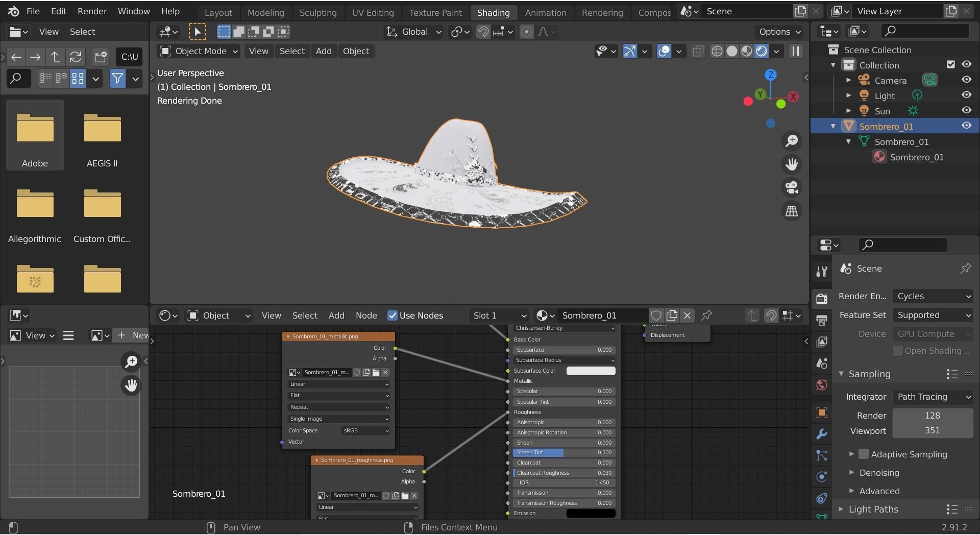The width and height of the screenshot is (980, 535).
Task: Open the Adobe folder thumbnail
Action: pos(35,128)
